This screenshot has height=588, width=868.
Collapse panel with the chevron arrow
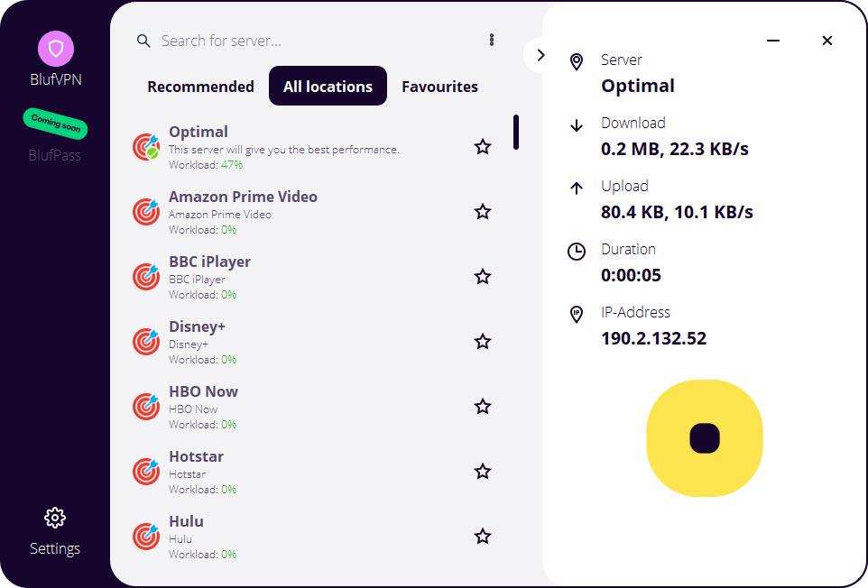[540, 55]
